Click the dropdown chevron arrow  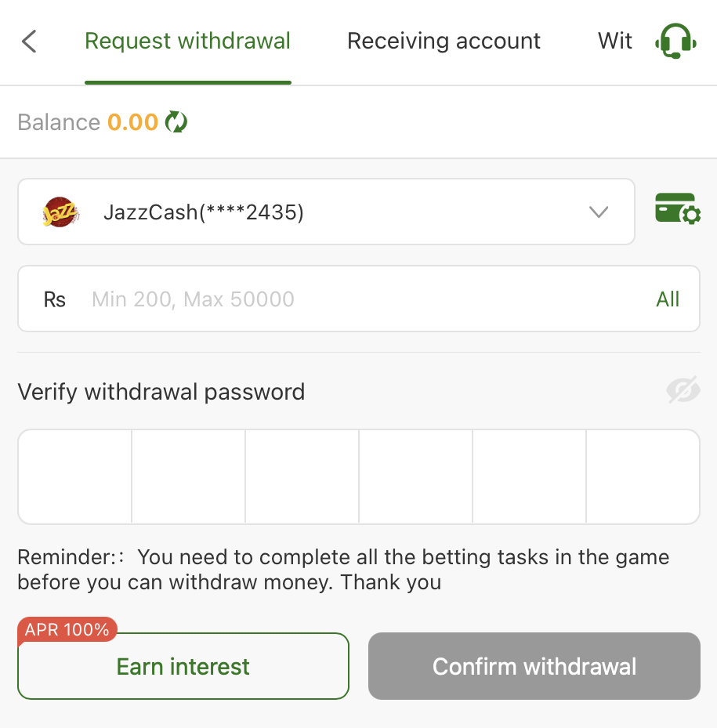click(599, 212)
